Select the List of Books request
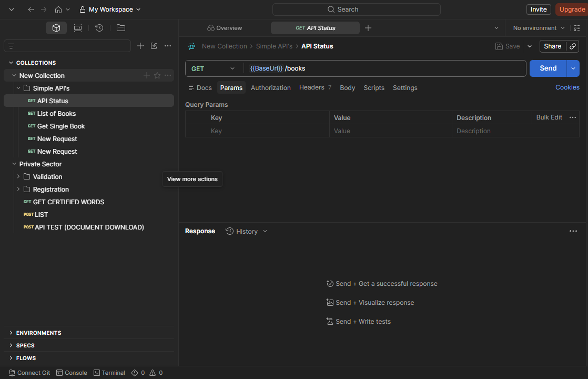 pos(89,113)
